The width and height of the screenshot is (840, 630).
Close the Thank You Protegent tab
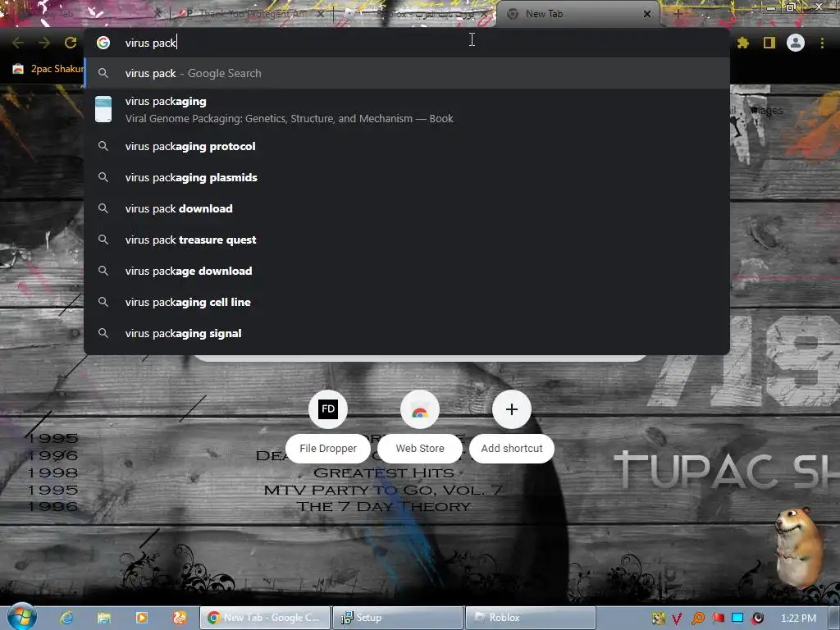(321, 14)
